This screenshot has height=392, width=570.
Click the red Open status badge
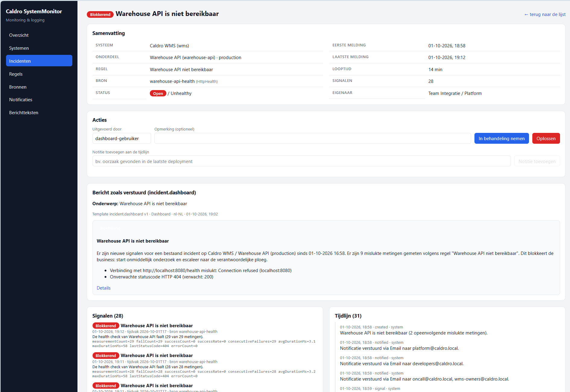158,93
